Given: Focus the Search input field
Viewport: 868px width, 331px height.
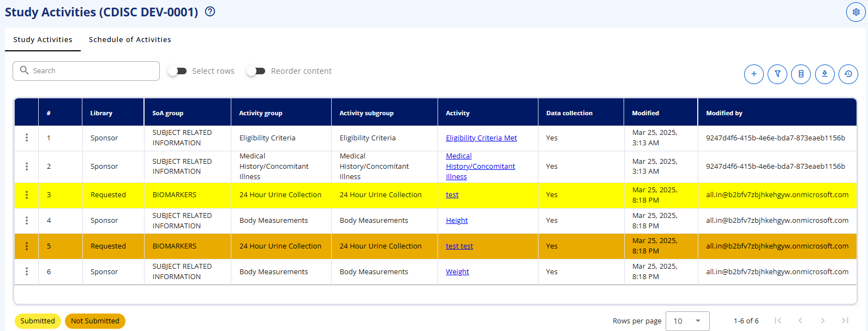Looking at the screenshot, I should click(86, 71).
